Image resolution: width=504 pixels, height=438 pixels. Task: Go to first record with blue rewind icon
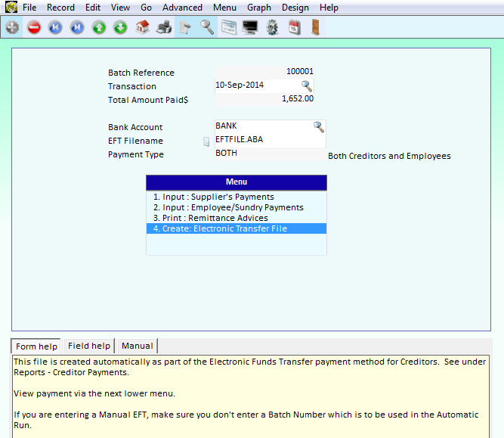[x=55, y=27]
